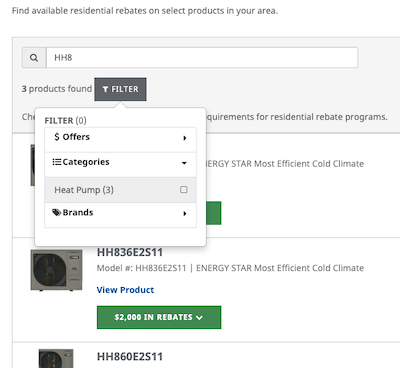This screenshot has height=368, width=400.
Task: Open View Product link for HH836E2S11
Action: click(125, 290)
